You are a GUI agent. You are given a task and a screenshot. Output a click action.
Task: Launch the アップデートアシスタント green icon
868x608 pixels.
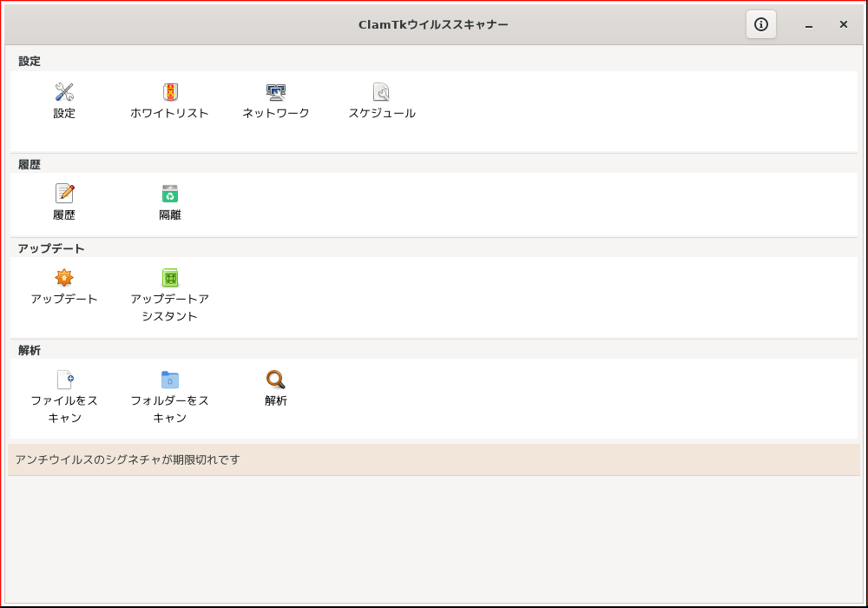(x=170, y=277)
